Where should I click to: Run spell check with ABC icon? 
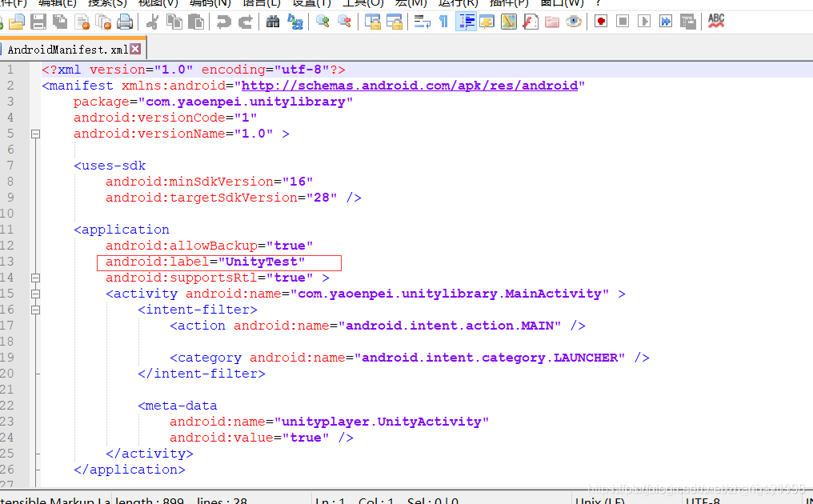tap(716, 22)
